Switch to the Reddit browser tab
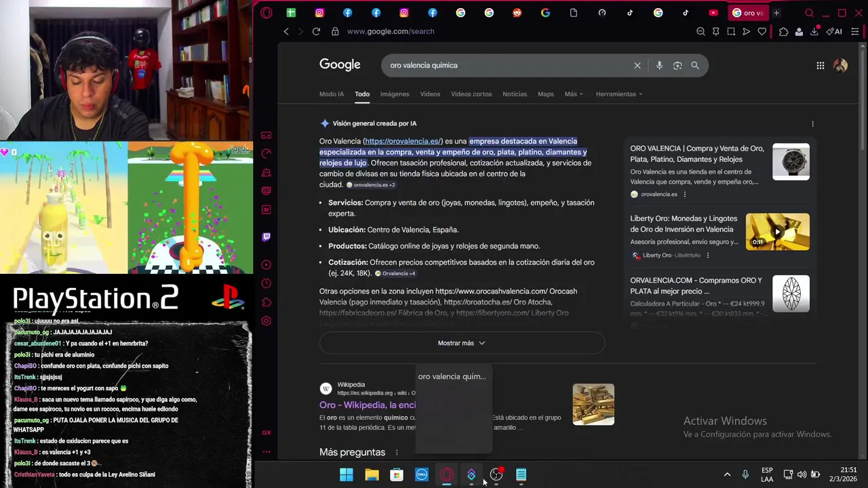The height and width of the screenshot is (488, 868). 517,13
